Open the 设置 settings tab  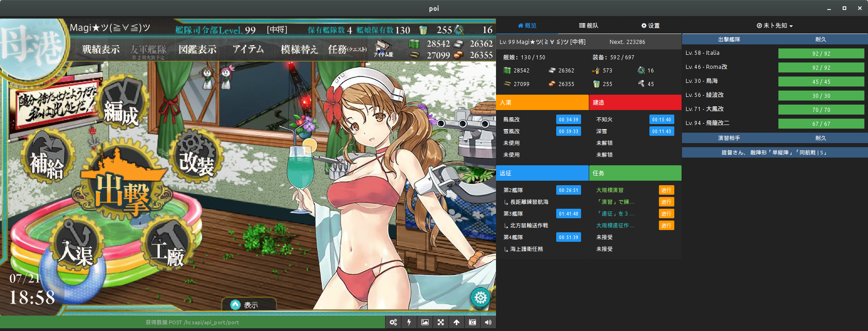click(650, 26)
